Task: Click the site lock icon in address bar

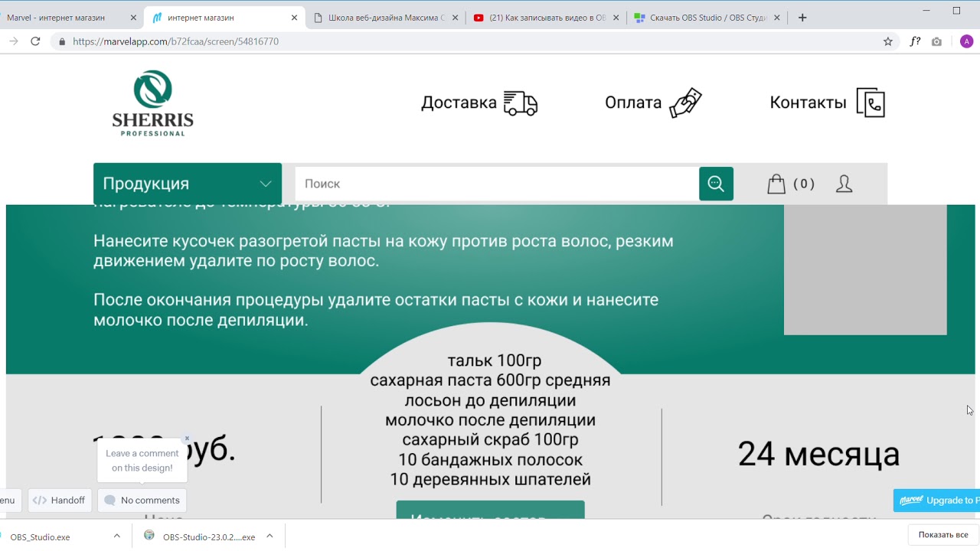Action: (x=62, y=41)
